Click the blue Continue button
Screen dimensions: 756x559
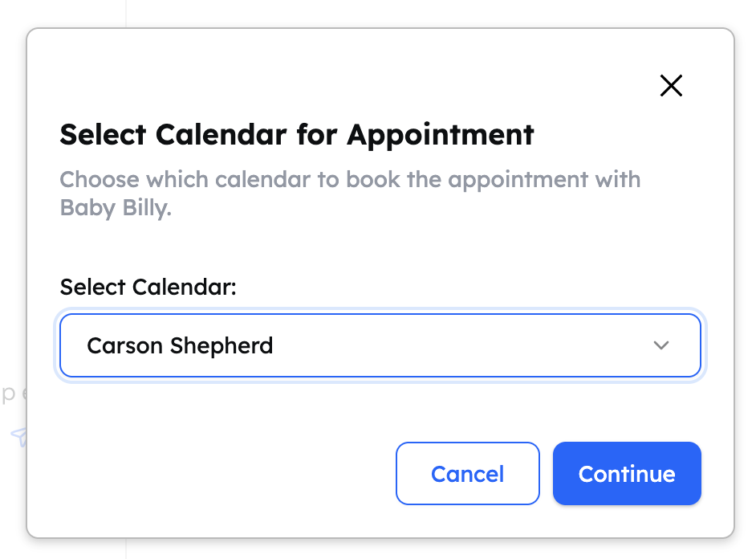(x=626, y=474)
